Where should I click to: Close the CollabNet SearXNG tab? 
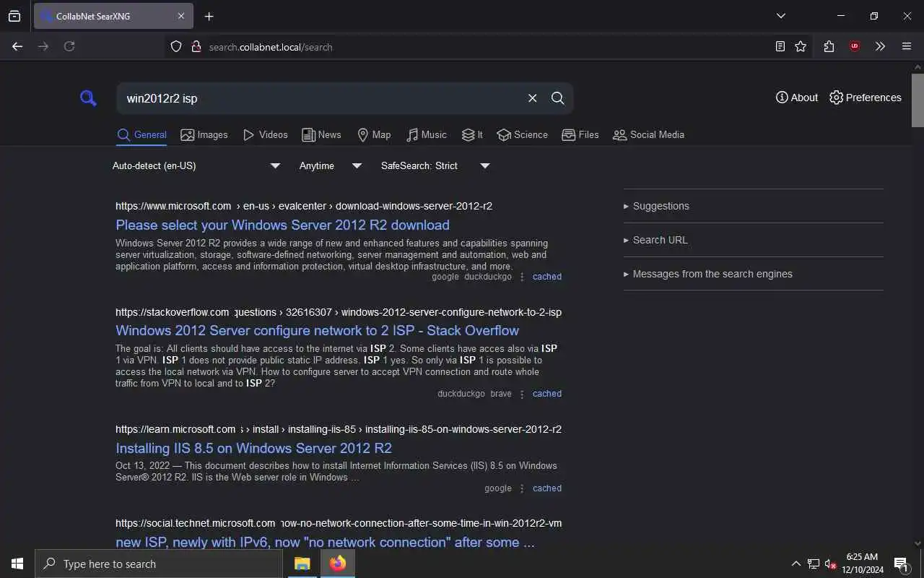pos(181,16)
